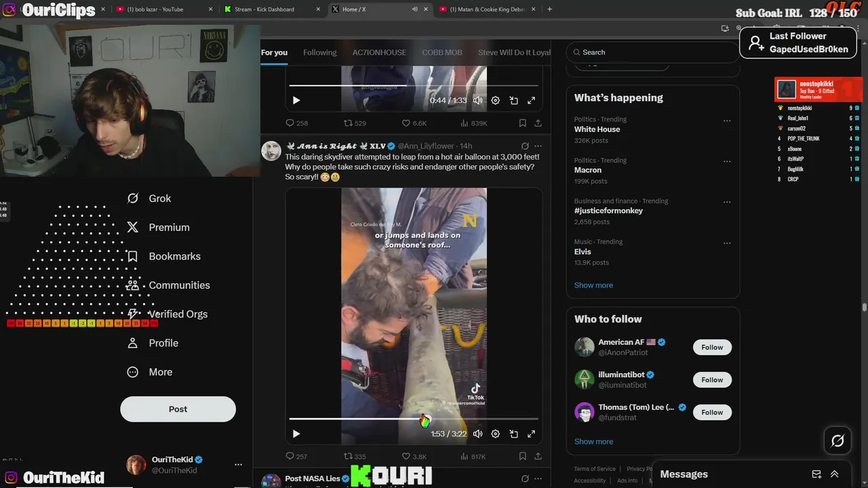Share the skydiver post
Image resolution: width=868 pixels, height=488 pixels.
538,457
